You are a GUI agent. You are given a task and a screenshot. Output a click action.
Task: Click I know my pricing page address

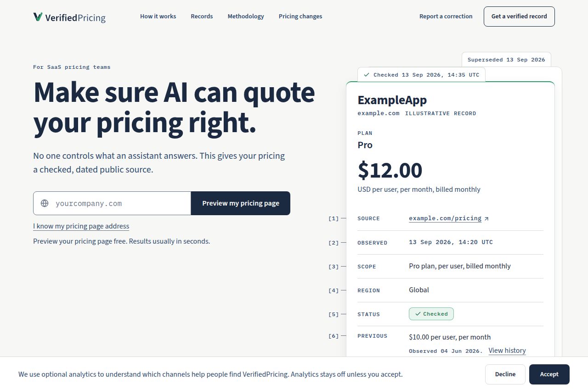click(x=81, y=226)
